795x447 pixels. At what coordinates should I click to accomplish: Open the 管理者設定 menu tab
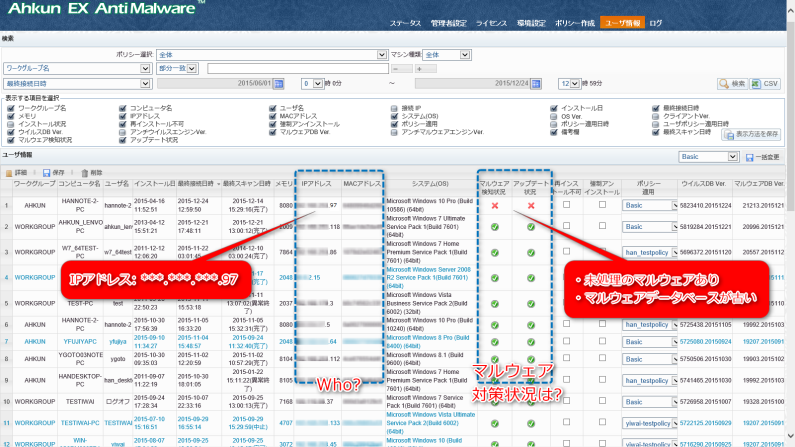click(x=448, y=23)
